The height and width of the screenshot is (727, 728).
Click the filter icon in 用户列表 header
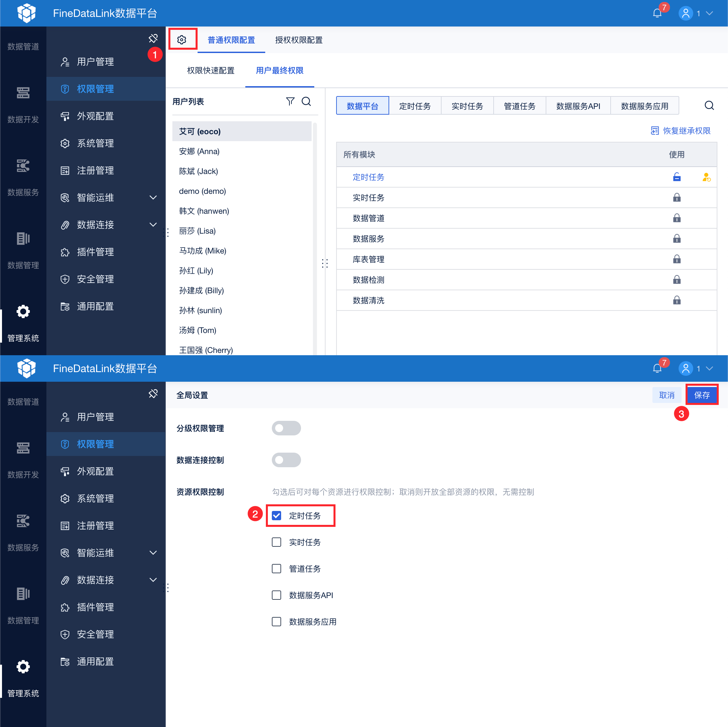(290, 101)
